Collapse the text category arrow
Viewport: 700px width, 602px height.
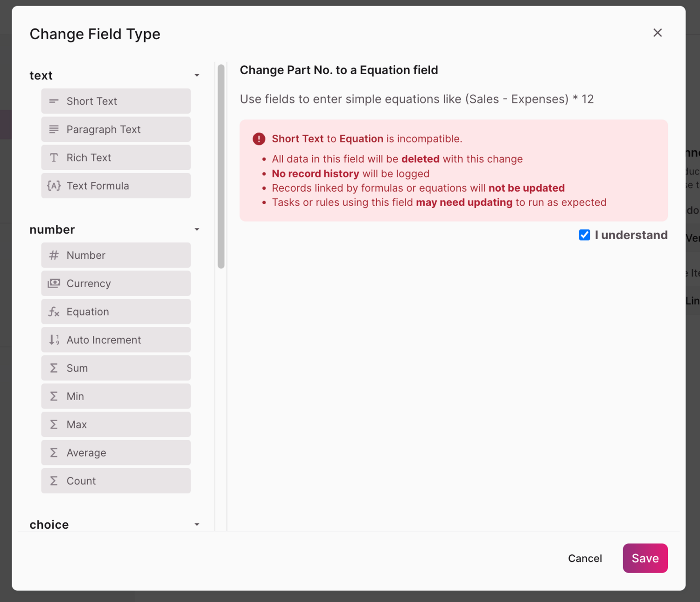[197, 76]
